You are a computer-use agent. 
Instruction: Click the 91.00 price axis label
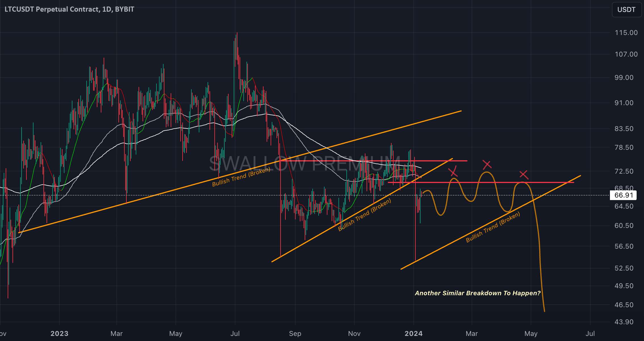tap(624, 103)
